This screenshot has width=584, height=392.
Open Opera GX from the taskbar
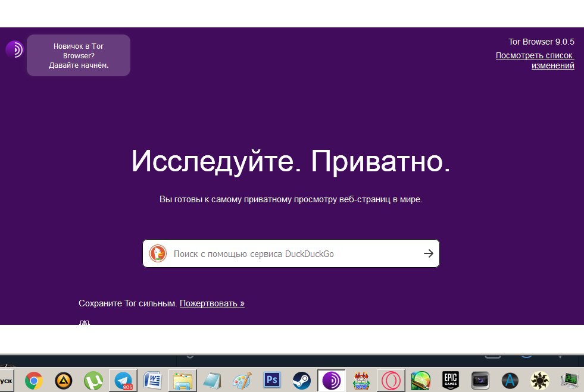point(391,381)
